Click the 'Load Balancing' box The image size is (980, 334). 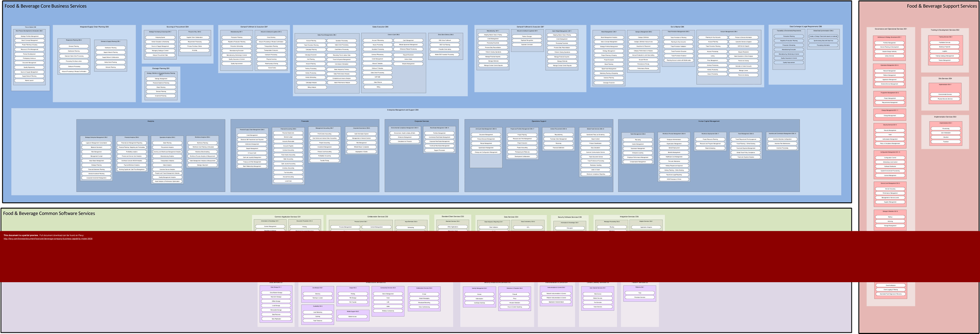318,312
